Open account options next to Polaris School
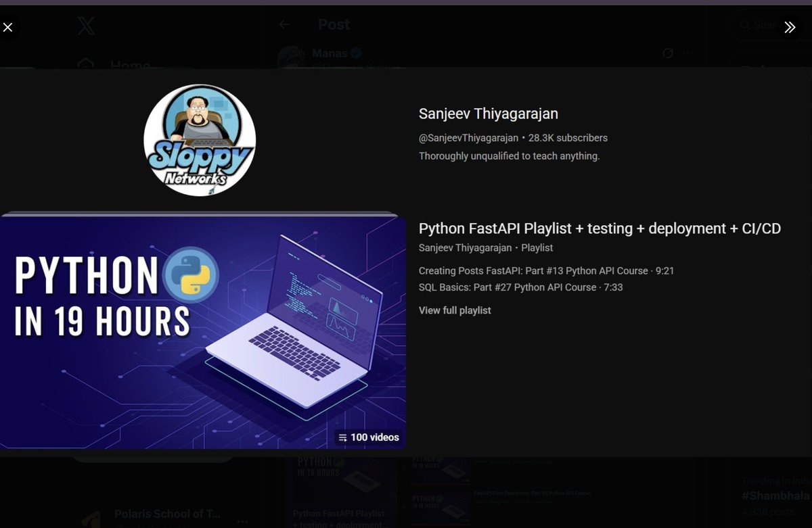812x528 pixels. 242,521
